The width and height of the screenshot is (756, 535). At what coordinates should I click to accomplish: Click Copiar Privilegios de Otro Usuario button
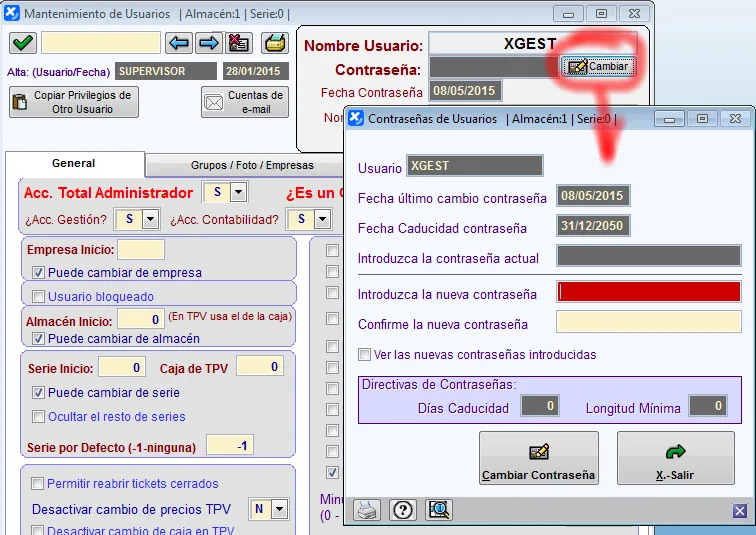pyautogui.click(x=74, y=102)
